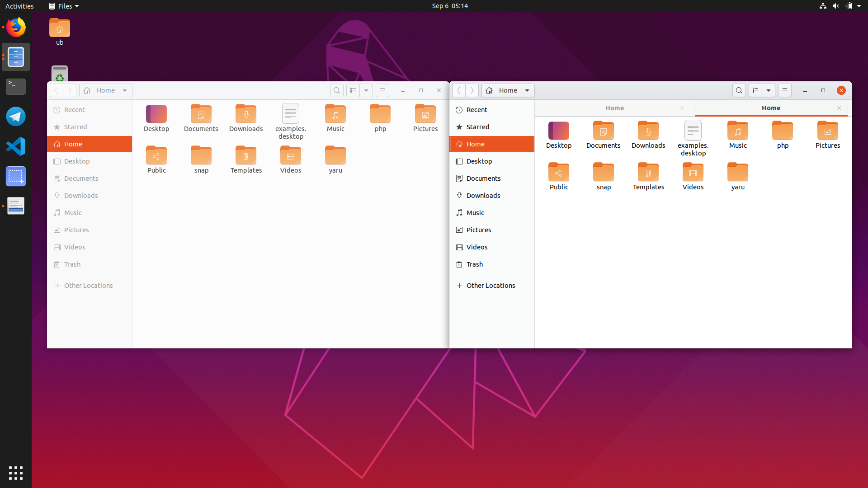Open view options dropdown in right window

[x=768, y=90]
